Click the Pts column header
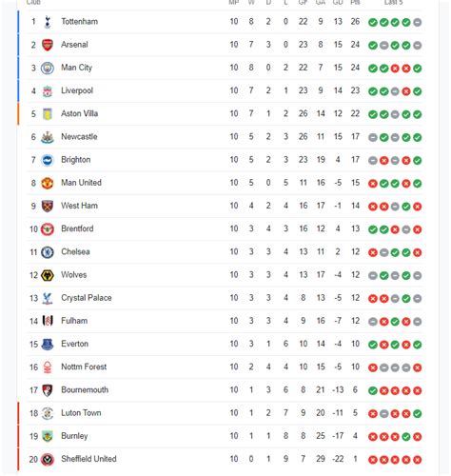This screenshot has width=451, height=476. [x=355, y=3]
